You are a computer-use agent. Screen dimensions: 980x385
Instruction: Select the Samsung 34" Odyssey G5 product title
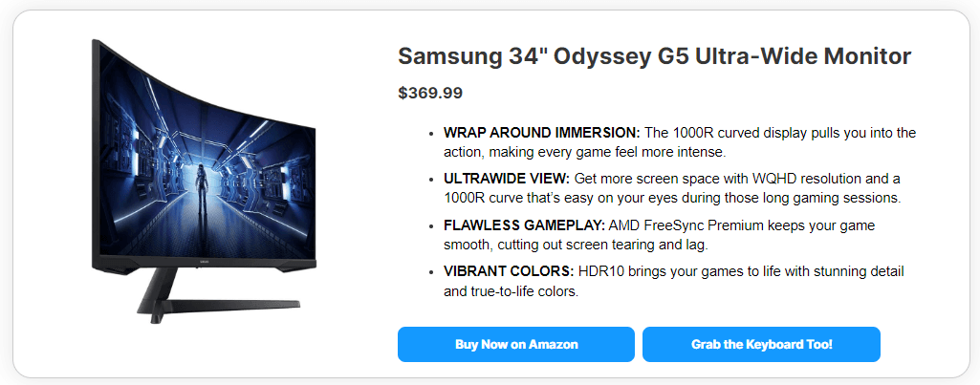654,56
